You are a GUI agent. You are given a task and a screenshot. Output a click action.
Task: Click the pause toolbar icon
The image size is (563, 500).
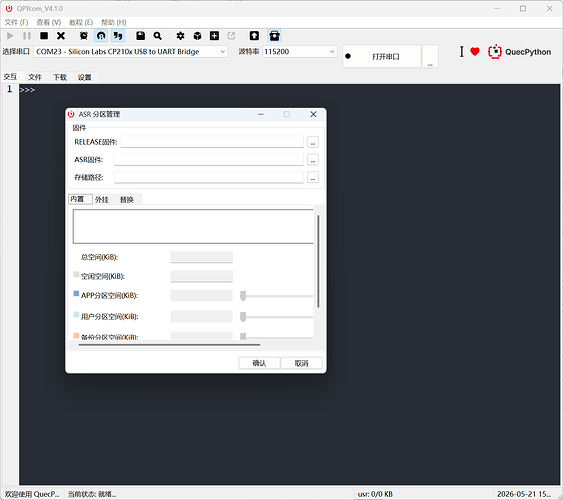[x=27, y=36]
